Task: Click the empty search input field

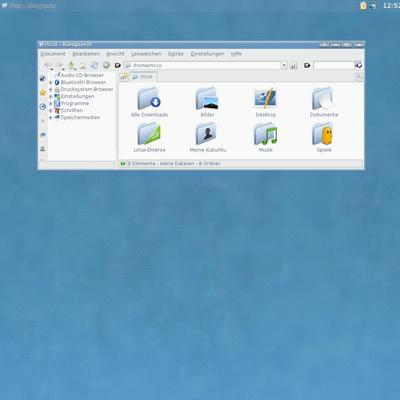Action: pyautogui.click(x=334, y=66)
